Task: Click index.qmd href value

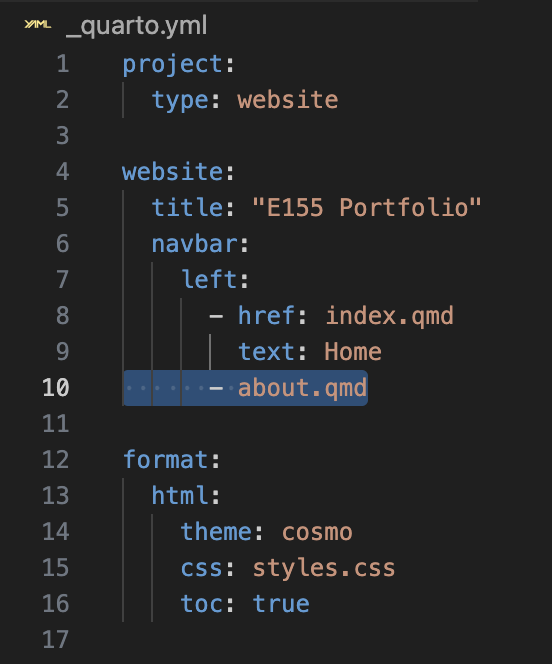Action: coord(389,316)
